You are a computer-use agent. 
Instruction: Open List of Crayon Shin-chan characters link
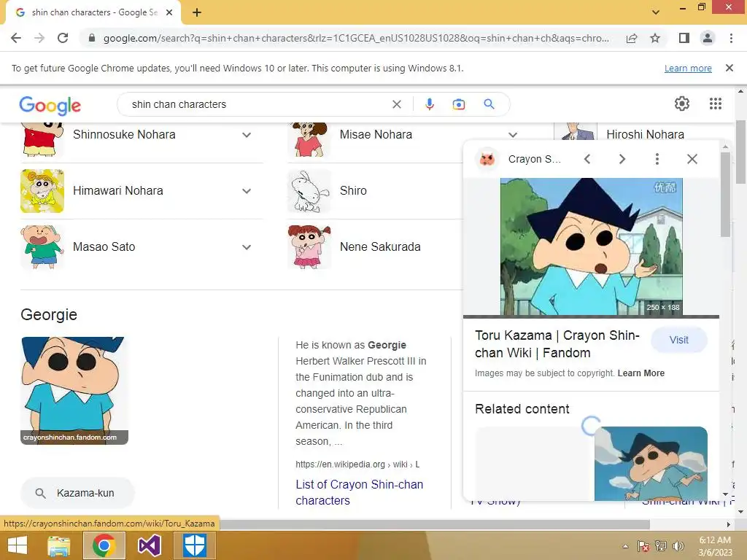click(359, 492)
